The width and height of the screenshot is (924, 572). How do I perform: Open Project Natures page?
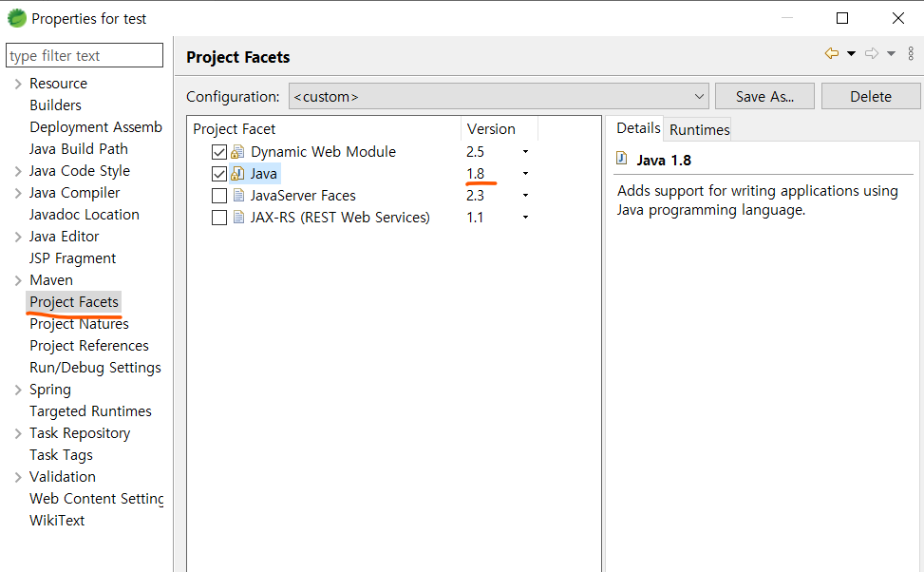pyautogui.click(x=79, y=324)
